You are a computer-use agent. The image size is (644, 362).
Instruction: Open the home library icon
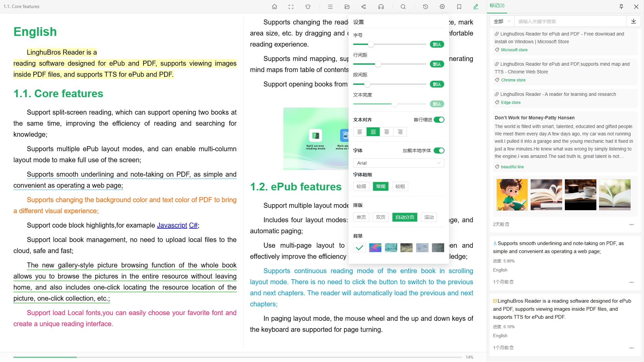pos(274,7)
